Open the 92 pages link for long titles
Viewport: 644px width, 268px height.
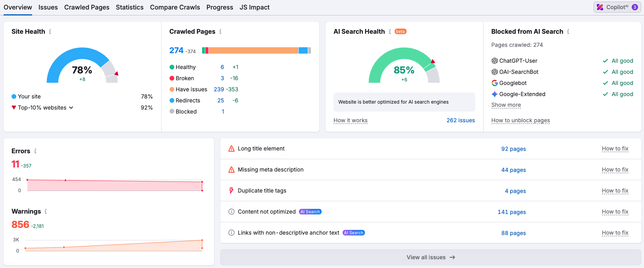click(513, 149)
